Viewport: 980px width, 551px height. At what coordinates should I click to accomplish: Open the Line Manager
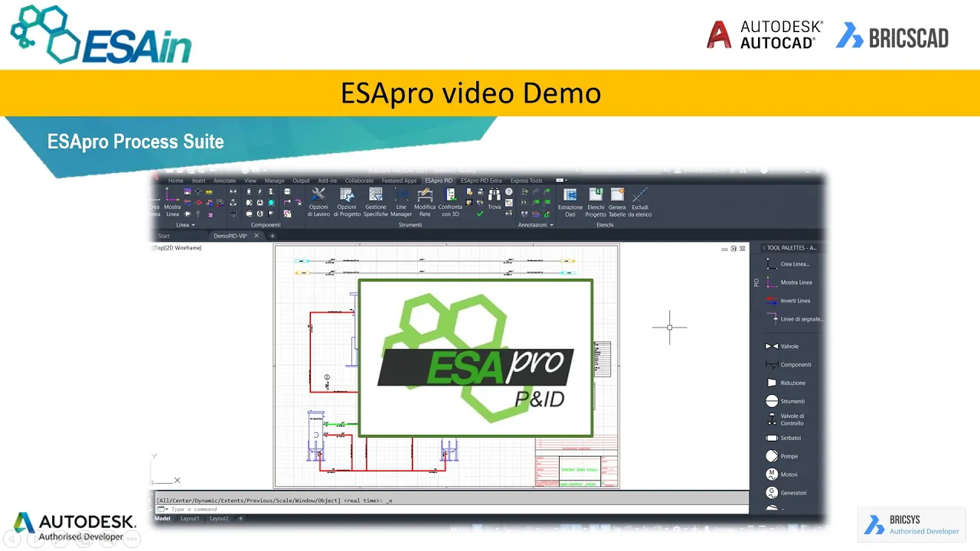click(401, 202)
